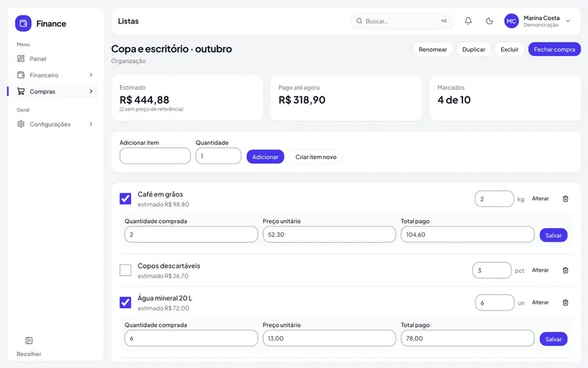Click Água mineral Preço unitário field 13,00
Screen dimensions: 588x368
coord(329,338)
